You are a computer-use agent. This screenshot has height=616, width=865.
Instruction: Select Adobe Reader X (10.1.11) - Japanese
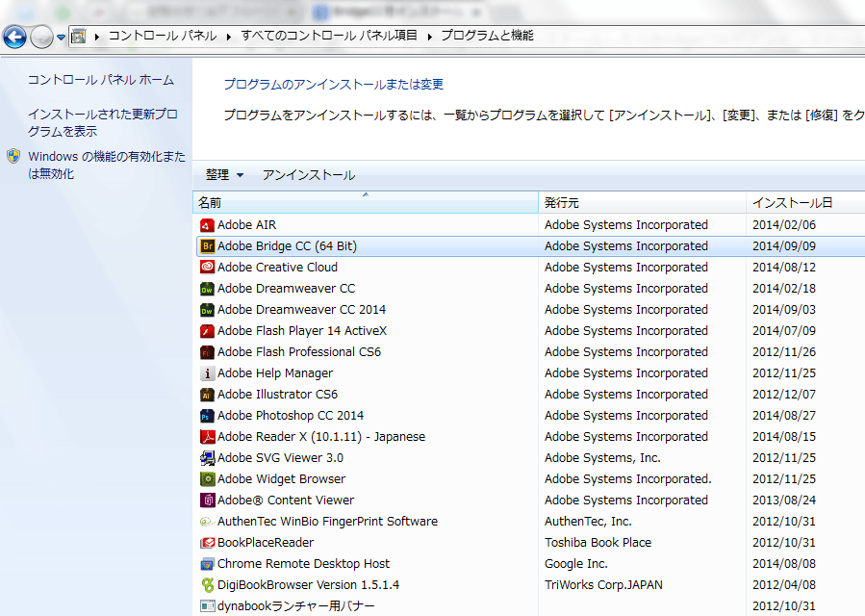pyautogui.click(x=321, y=437)
